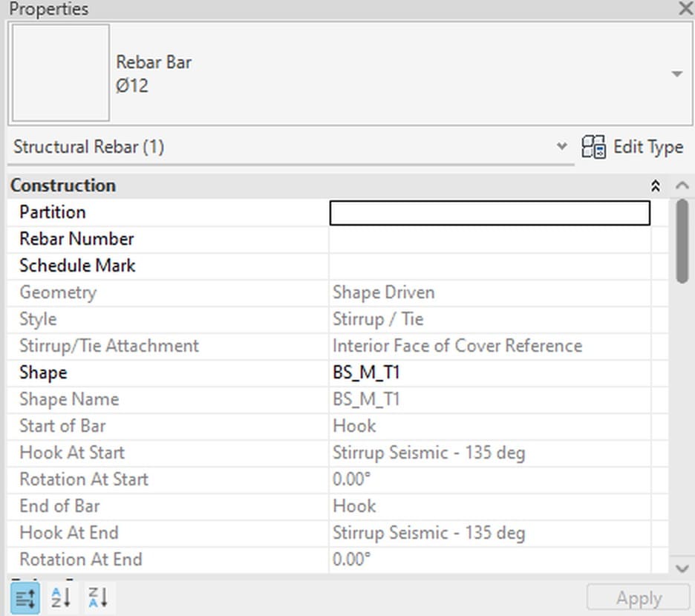The image size is (695, 616).
Task: Click Interior Face of Cover Reference value
Action: click(x=457, y=346)
